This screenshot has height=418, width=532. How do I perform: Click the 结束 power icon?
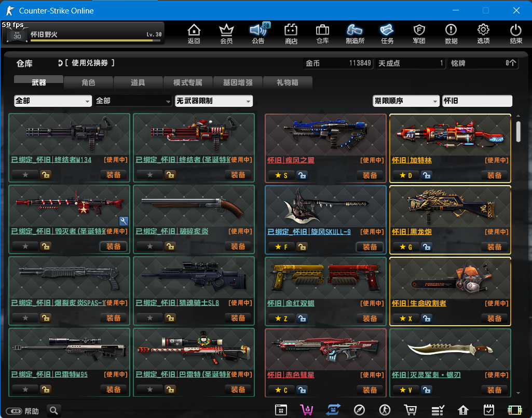516,34
